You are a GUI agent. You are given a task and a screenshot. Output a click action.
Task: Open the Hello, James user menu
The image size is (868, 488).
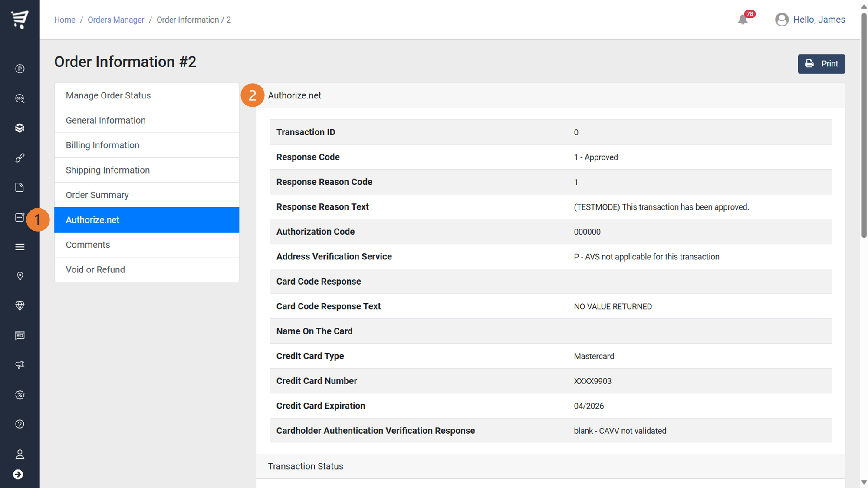coord(810,20)
